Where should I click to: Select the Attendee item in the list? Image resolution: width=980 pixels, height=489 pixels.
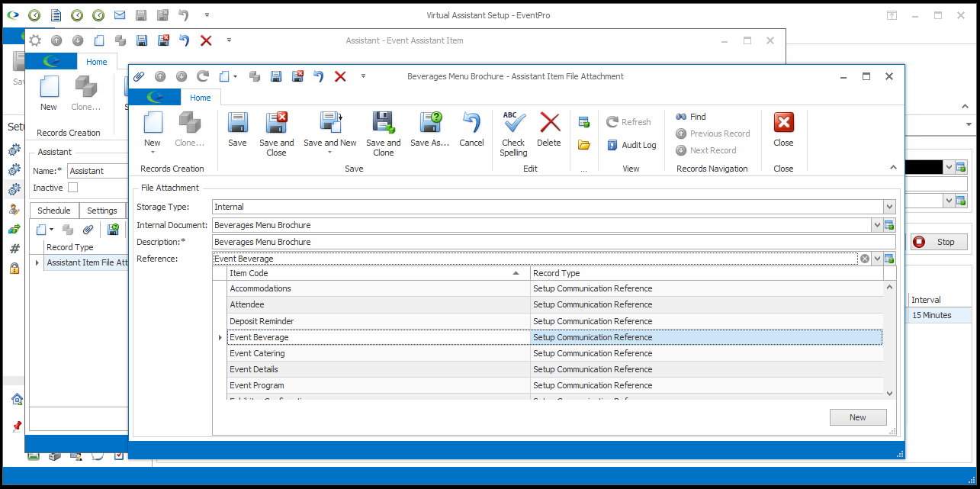point(554,304)
